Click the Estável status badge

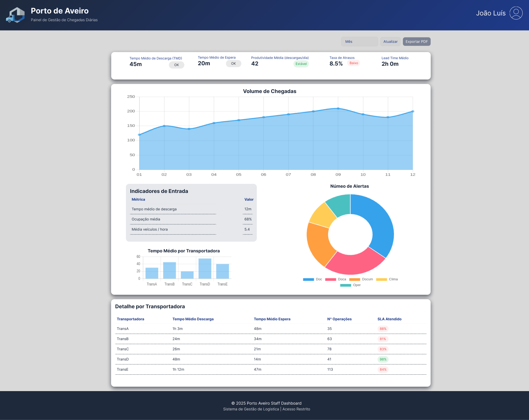pos(301,64)
